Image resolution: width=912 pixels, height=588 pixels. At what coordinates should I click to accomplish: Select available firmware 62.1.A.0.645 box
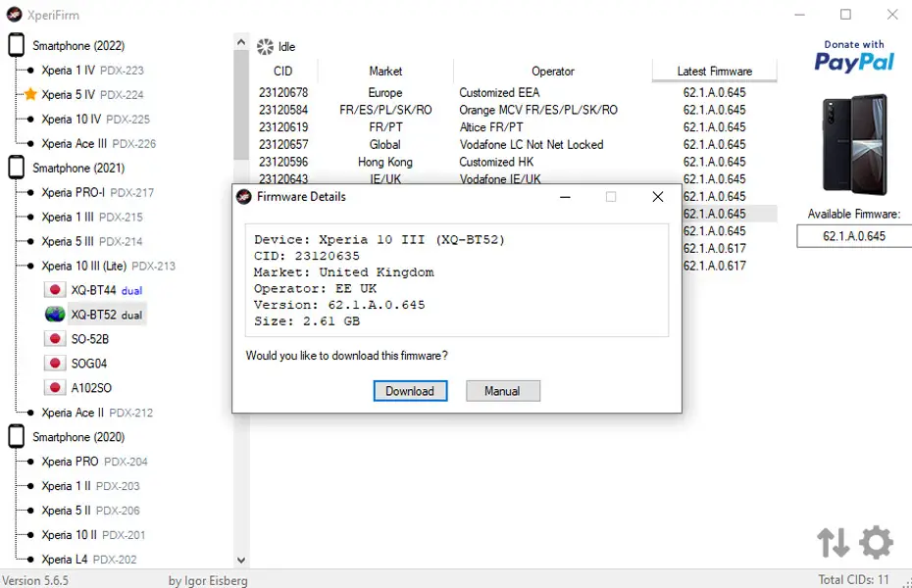tap(854, 236)
